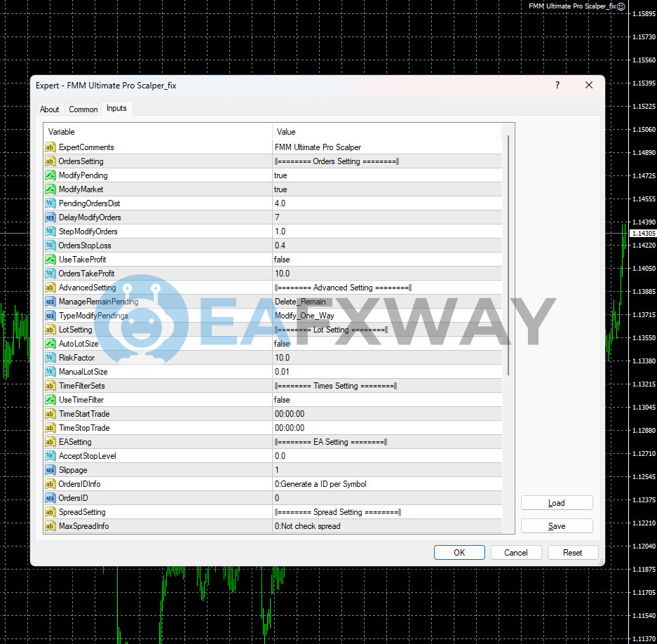Click the inputs list vertical scrollbar
The height and width of the screenshot is (644, 657).
click(508, 255)
